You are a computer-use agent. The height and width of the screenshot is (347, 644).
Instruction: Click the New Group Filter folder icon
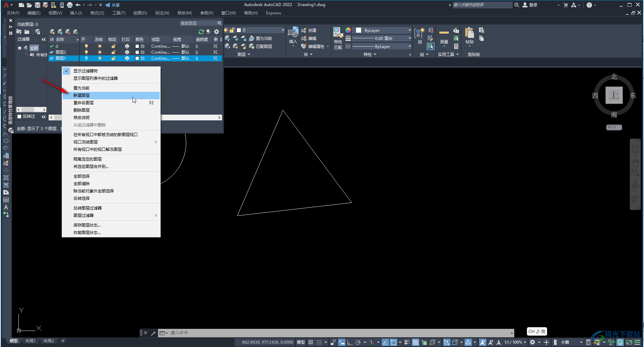point(27,32)
